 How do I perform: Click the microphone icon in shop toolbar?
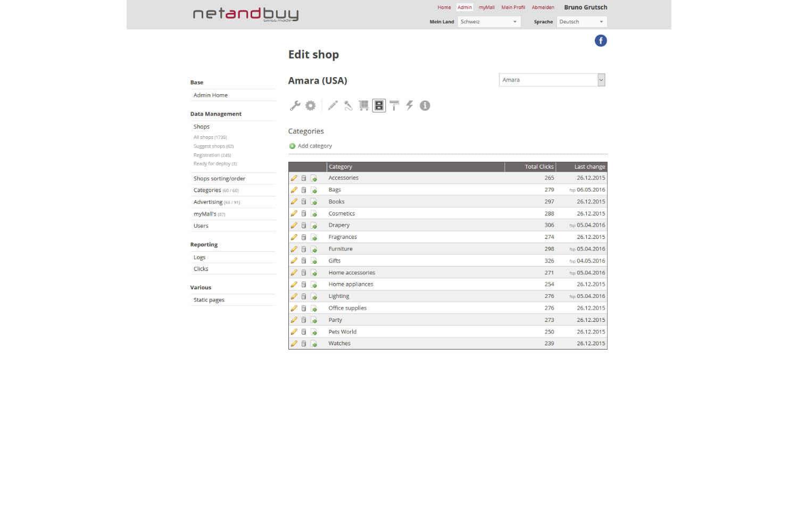click(348, 105)
